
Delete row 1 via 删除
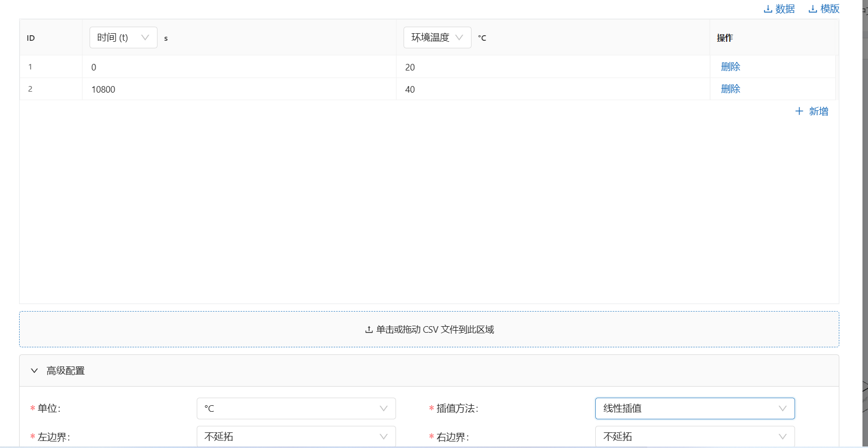coord(731,66)
